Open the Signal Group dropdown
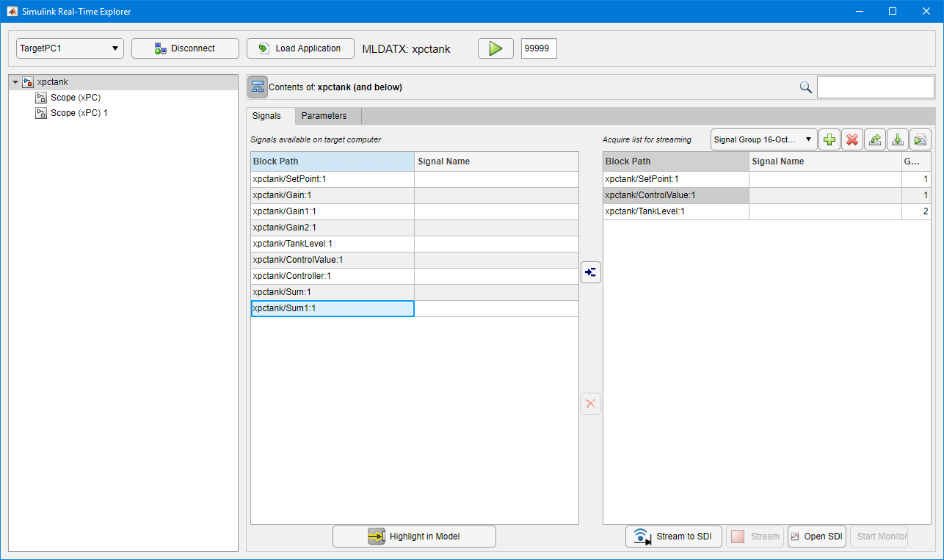The height and width of the screenshot is (560, 944). point(763,139)
